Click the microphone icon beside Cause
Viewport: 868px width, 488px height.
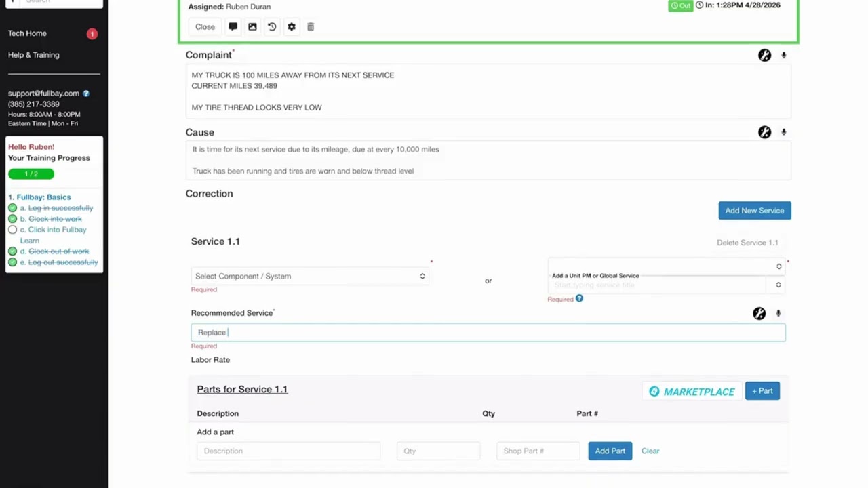[x=783, y=132]
